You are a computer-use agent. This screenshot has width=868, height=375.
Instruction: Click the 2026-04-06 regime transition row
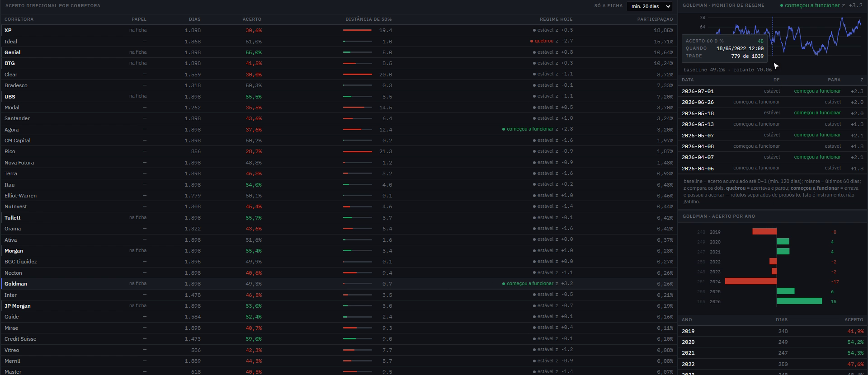click(x=773, y=168)
